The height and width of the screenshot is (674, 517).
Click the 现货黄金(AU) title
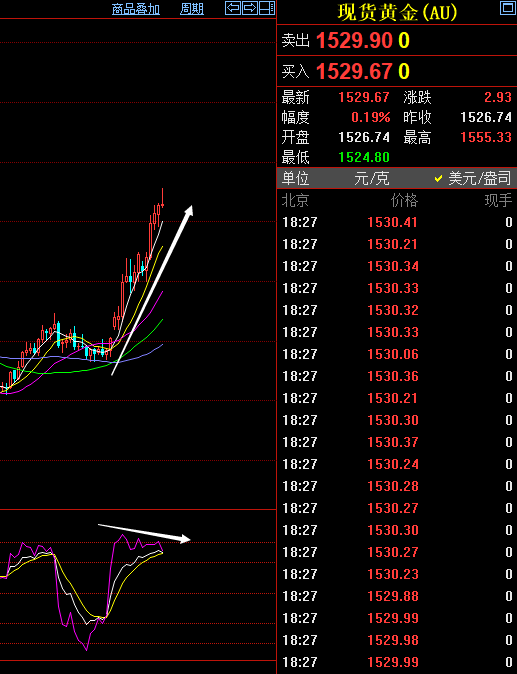pos(397,12)
